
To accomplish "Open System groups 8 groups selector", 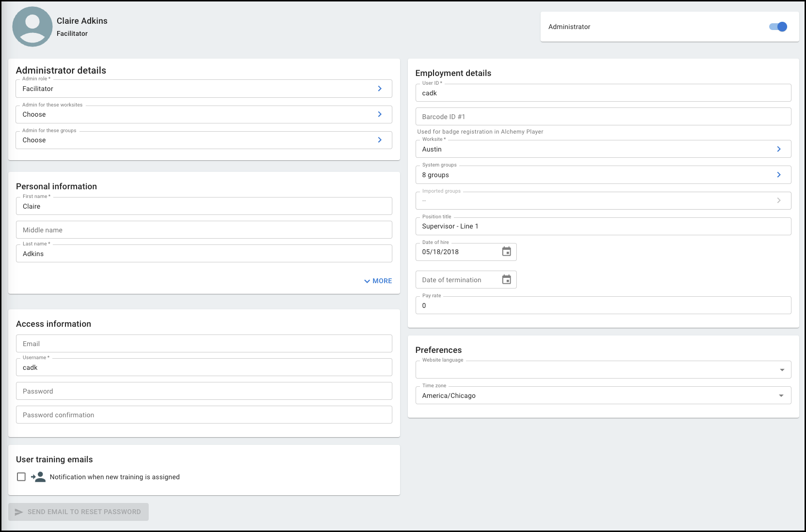I will pos(603,175).
